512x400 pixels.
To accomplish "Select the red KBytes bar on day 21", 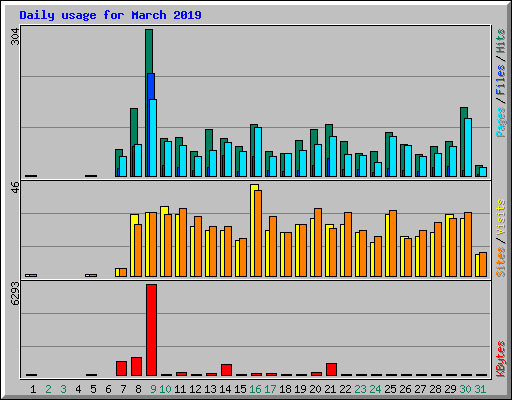I will tap(331, 369).
